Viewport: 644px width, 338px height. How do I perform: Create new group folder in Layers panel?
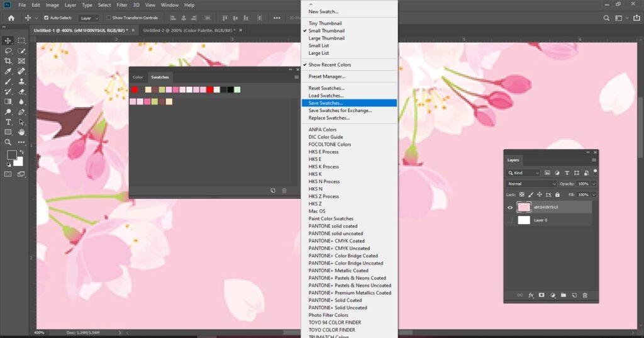click(563, 295)
